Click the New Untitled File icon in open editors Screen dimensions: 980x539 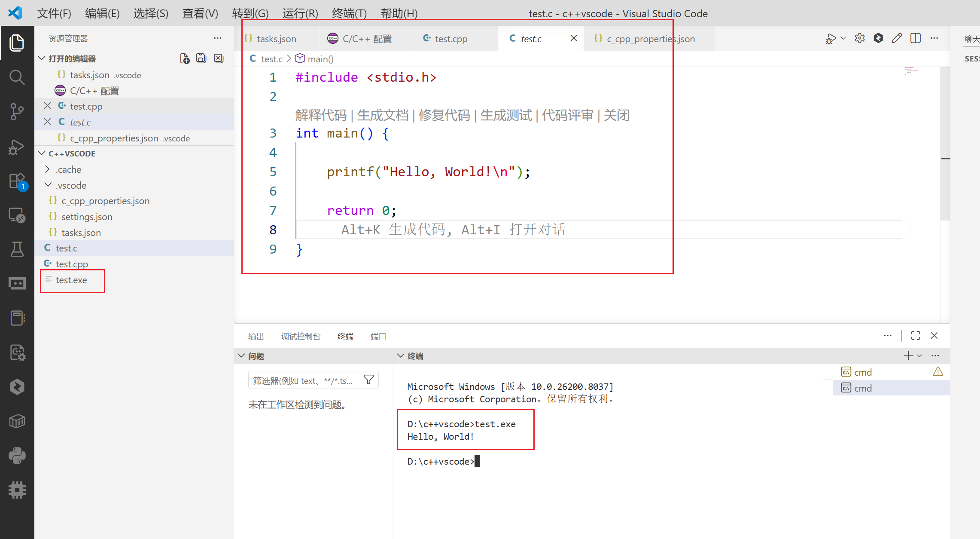point(185,58)
